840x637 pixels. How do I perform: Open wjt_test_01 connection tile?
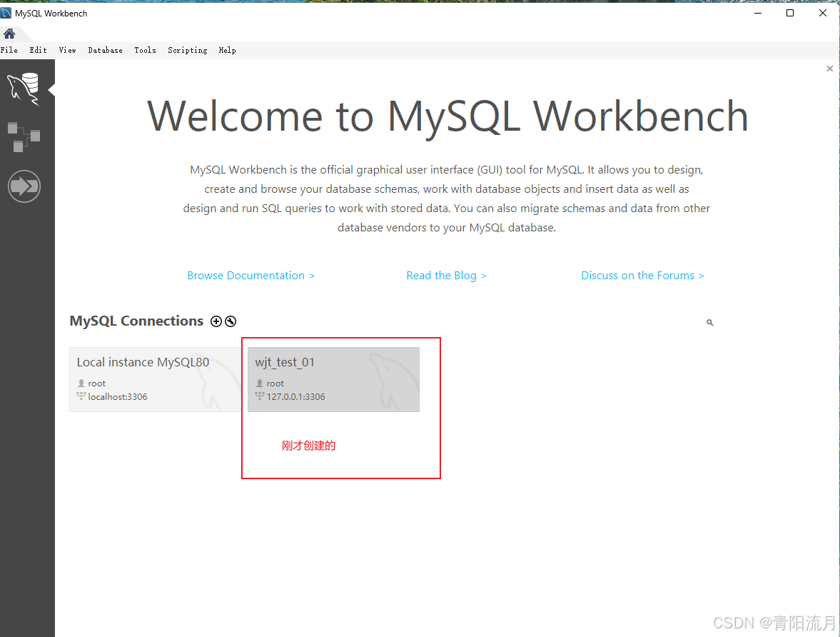(334, 380)
